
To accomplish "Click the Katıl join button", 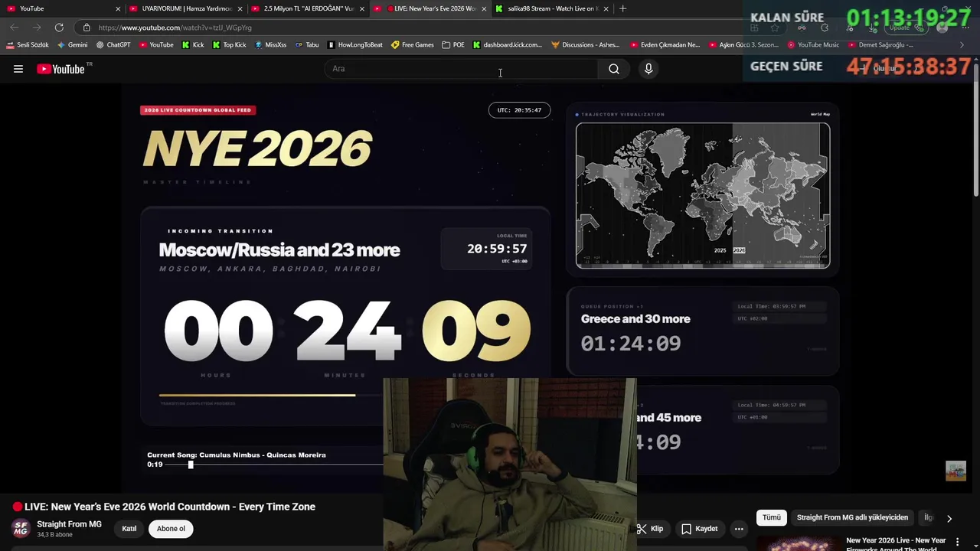I will [129, 529].
